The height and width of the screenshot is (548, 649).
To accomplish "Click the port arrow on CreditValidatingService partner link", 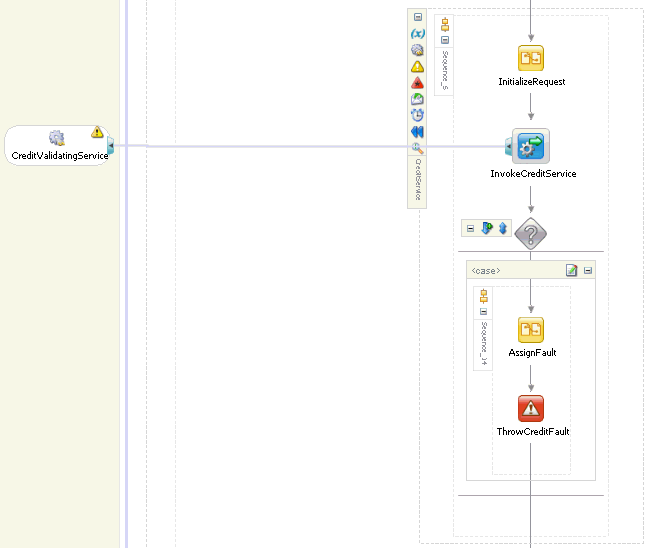I will (111, 146).
